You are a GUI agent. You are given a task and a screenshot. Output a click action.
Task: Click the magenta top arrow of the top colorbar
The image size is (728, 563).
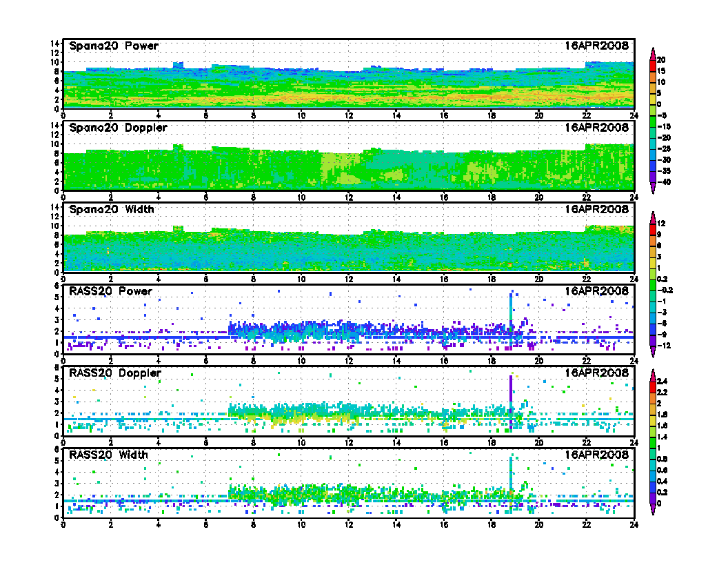coord(653,54)
